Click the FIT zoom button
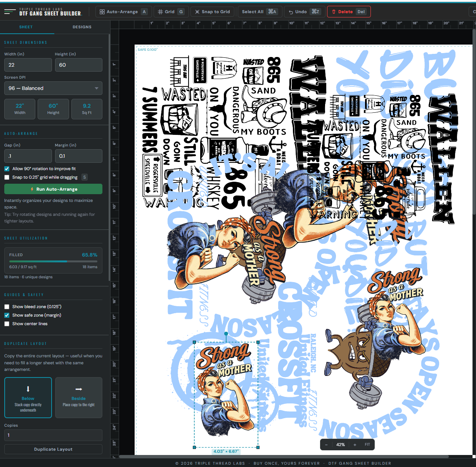 [367, 445]
